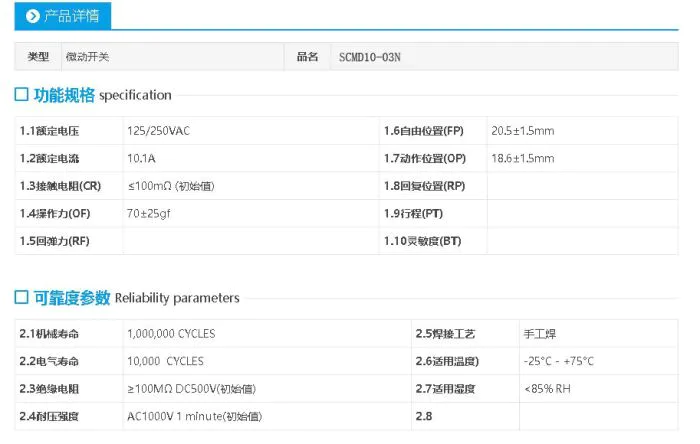Click the 手工焊 soldering process value
Viewport: 700px width, 444px height.
(x=538, y=334)
